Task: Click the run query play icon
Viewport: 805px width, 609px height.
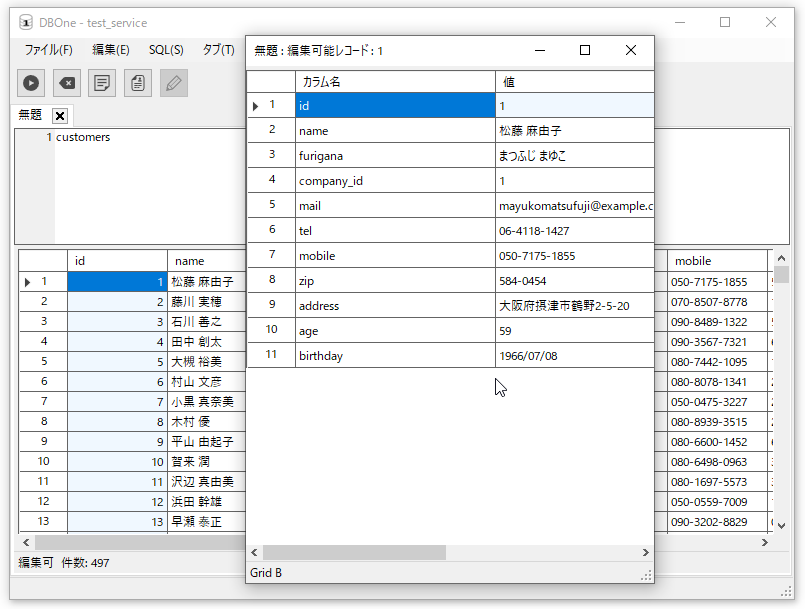Action: 31,84
